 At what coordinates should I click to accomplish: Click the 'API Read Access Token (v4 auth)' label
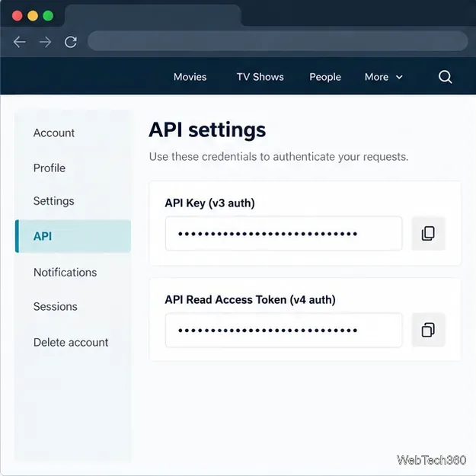coord(250,300)
